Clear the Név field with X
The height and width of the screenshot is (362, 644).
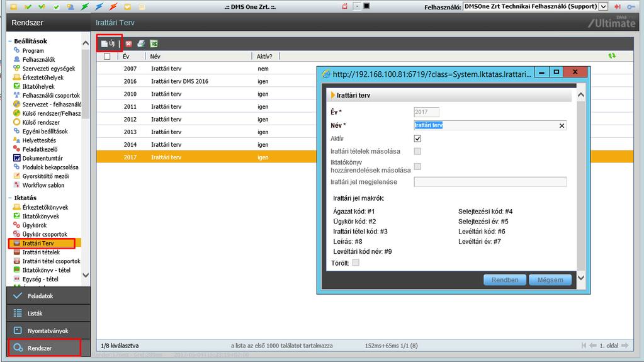point(562,126)
